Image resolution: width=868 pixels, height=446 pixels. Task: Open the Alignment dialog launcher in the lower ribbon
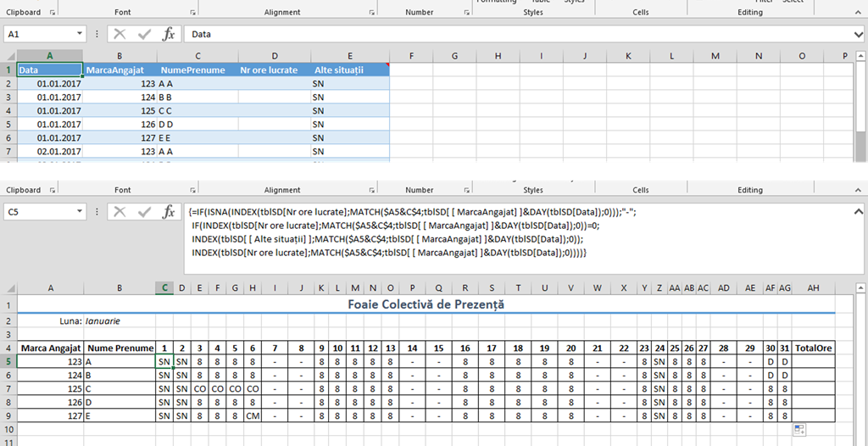368,191
